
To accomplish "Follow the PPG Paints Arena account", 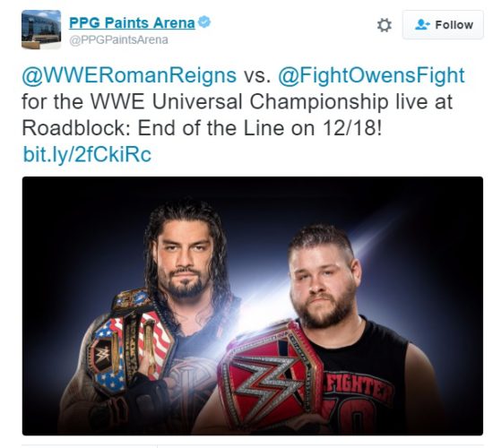I will click(443, 24).
